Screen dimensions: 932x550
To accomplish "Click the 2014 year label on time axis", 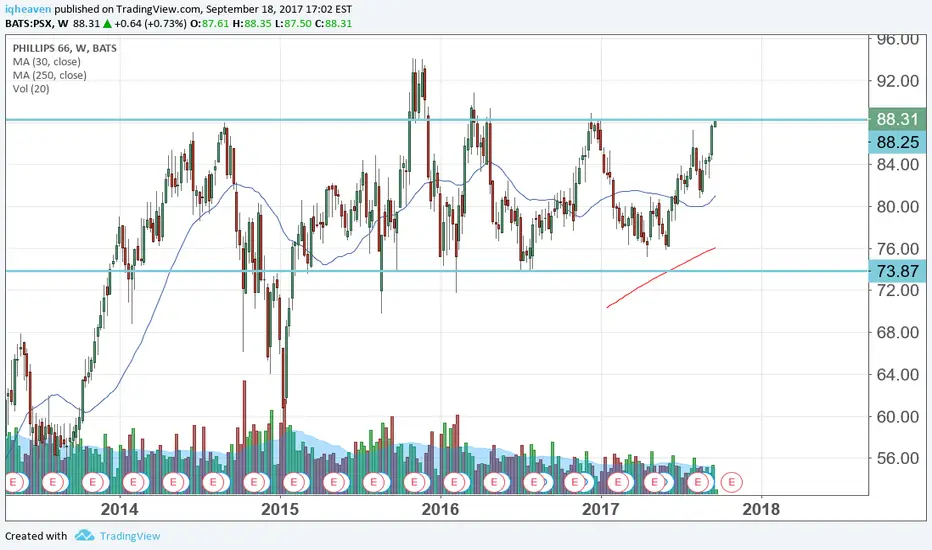I will tap(119, 509).
